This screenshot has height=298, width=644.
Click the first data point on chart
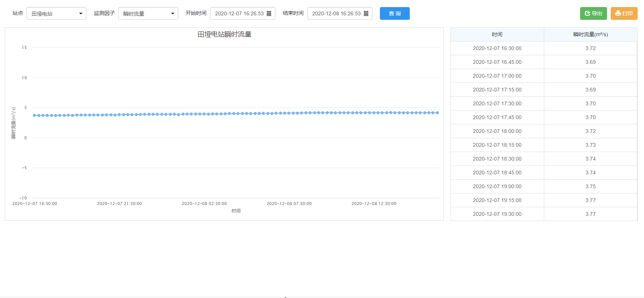(34, 115)
